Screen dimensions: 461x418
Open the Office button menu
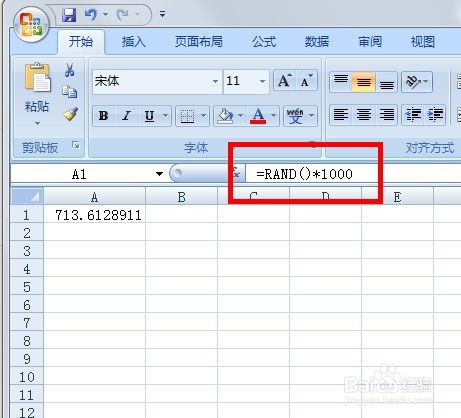pyautogui.click(x=31, y=24)
